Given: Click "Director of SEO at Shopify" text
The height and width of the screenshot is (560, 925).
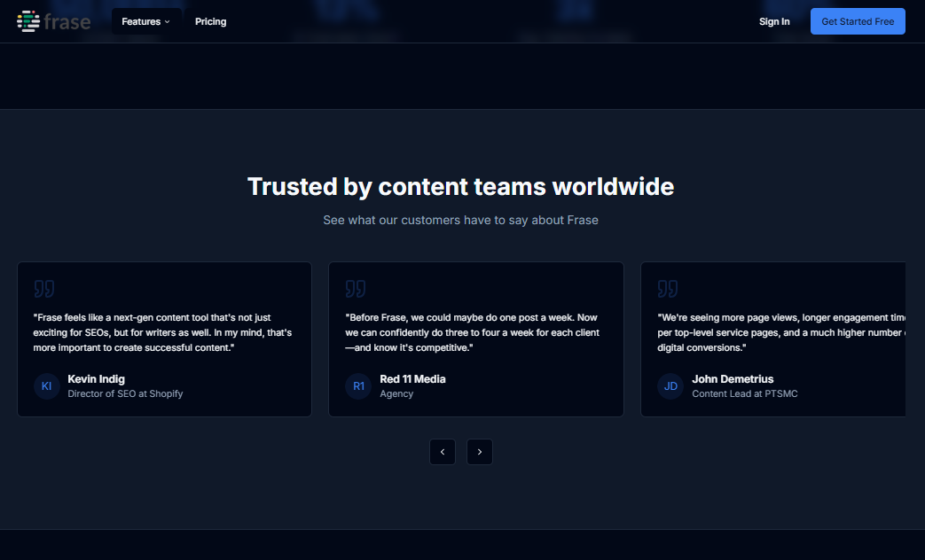Looking at the screenshot, I should [125, 393].
